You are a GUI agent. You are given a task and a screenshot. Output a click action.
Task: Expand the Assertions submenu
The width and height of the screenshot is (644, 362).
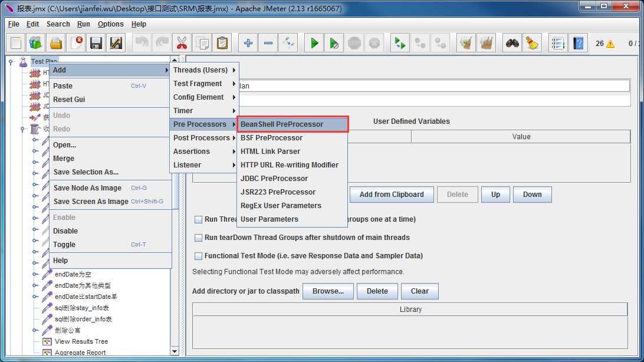pos(203,152)
